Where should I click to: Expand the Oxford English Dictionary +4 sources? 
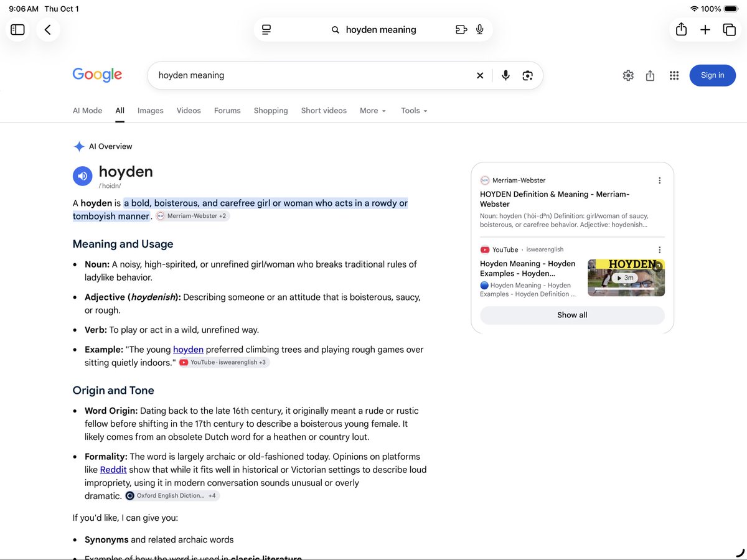click(172, 496)
